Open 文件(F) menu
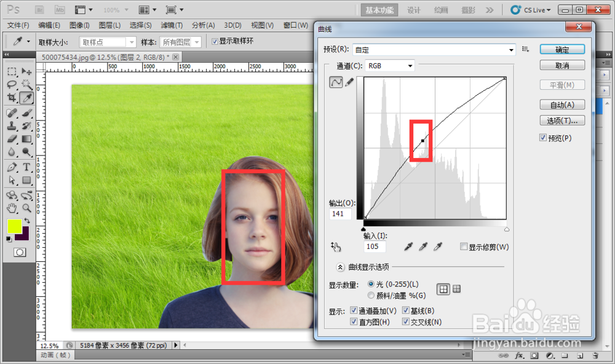This screenshot has height=364, width=615. point(18,25)
